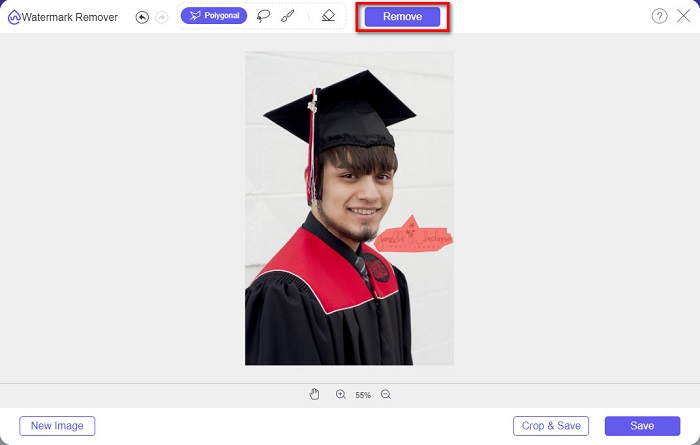Click the Redo arrow icon

click(x=162, y=17)
